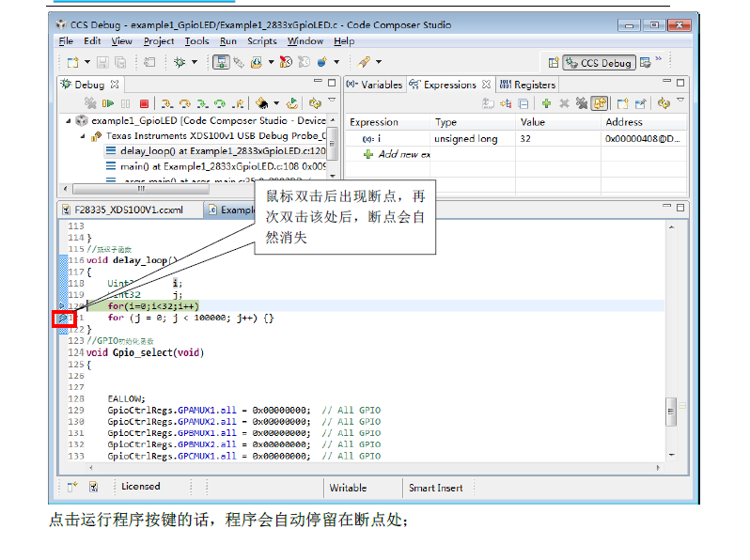Click Add new expression entry

[397, 154]
